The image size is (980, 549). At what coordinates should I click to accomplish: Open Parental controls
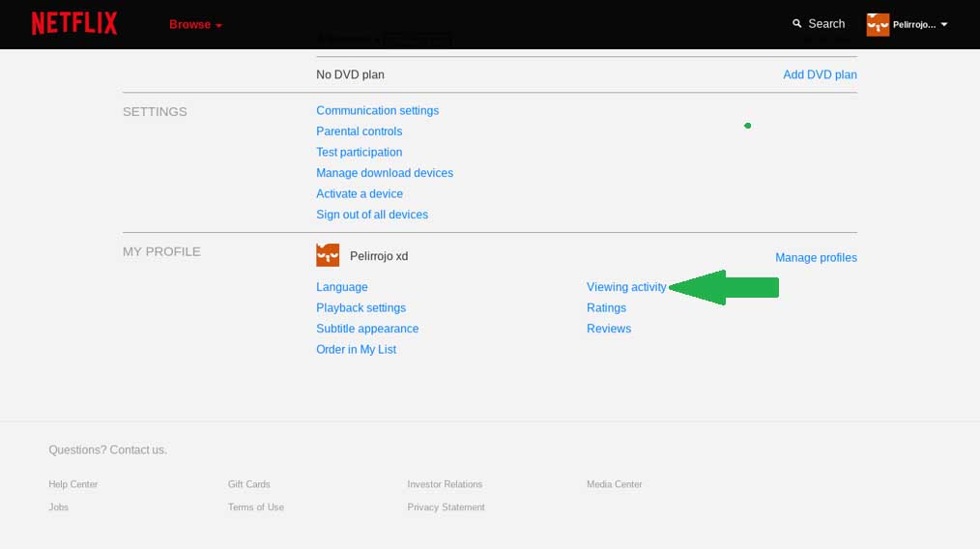(x=359, y=131)
